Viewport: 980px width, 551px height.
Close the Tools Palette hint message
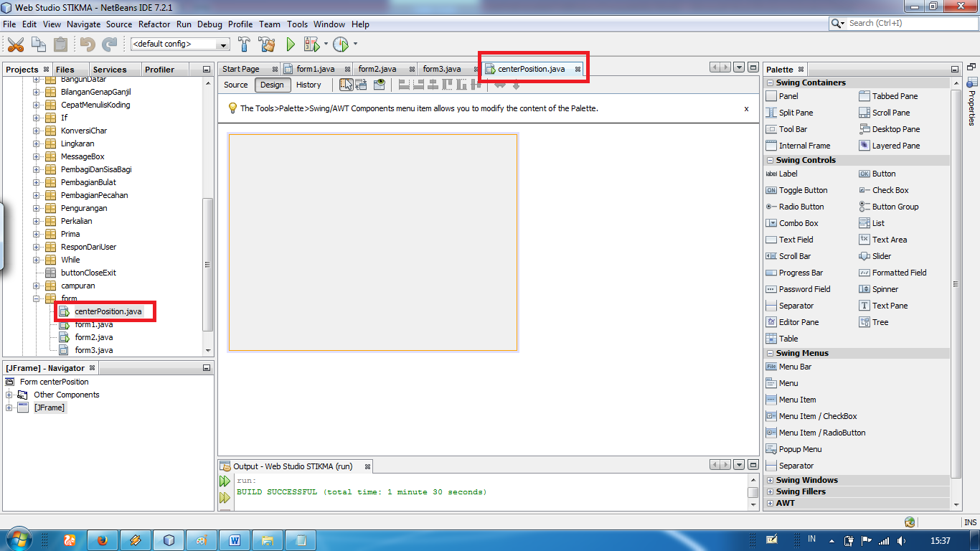pyautogui.click(x=746, y=109)
